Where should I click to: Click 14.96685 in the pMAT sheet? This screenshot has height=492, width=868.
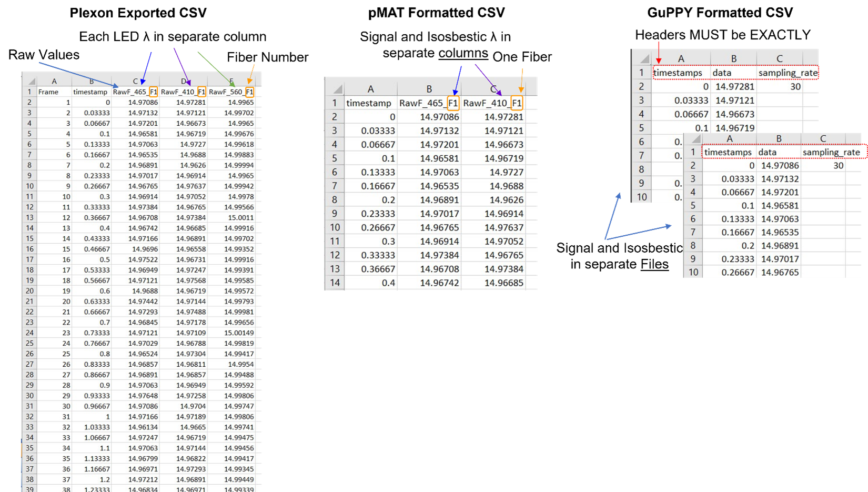tap(493, 283)
